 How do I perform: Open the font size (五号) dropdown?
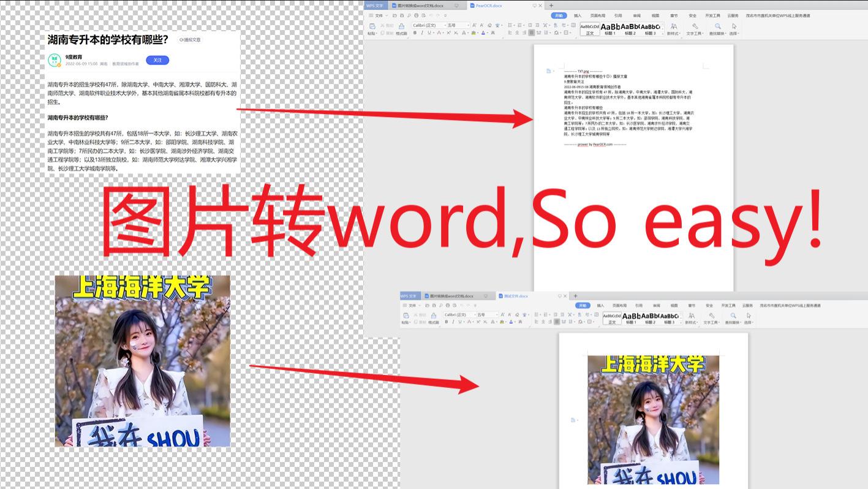[468, 25]
